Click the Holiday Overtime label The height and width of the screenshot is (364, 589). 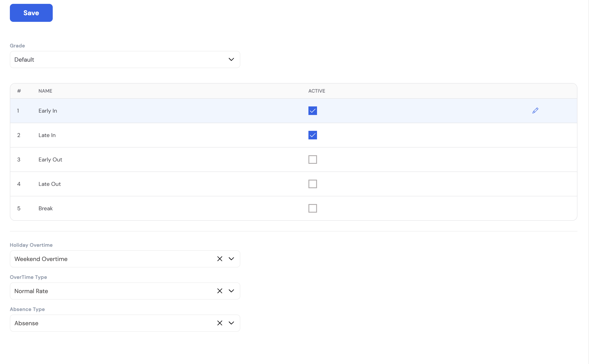tap(31, 245)
